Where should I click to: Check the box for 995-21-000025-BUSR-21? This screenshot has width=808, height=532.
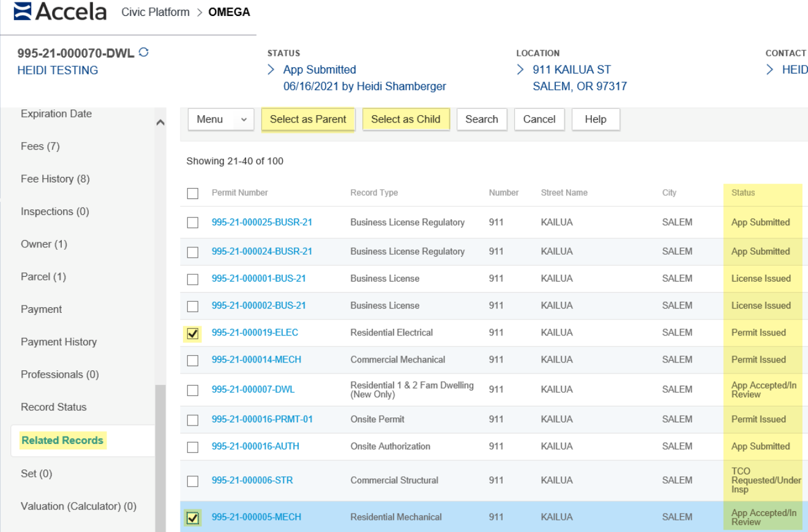[x=193, y=223]
